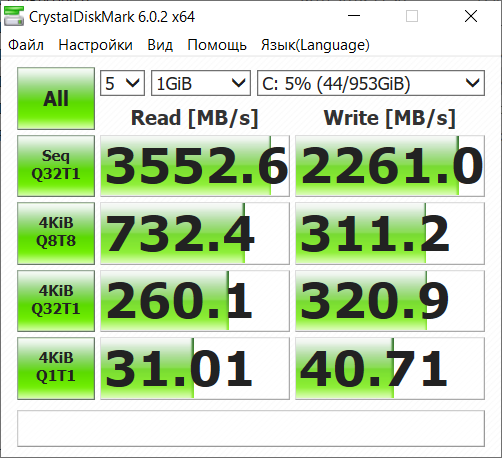
Task: Click the Seq read result 3552.6
Action: 195,166
